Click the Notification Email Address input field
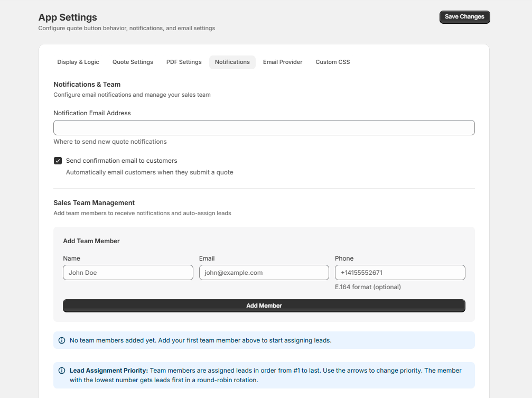 264,127
